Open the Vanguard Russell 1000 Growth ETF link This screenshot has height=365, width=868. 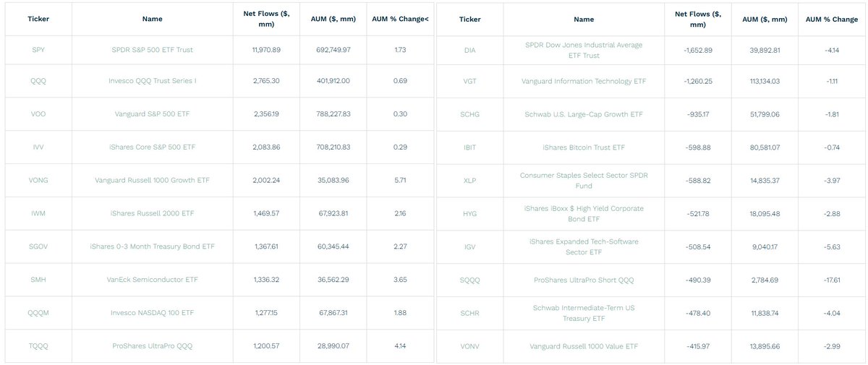tap(153, 180)
